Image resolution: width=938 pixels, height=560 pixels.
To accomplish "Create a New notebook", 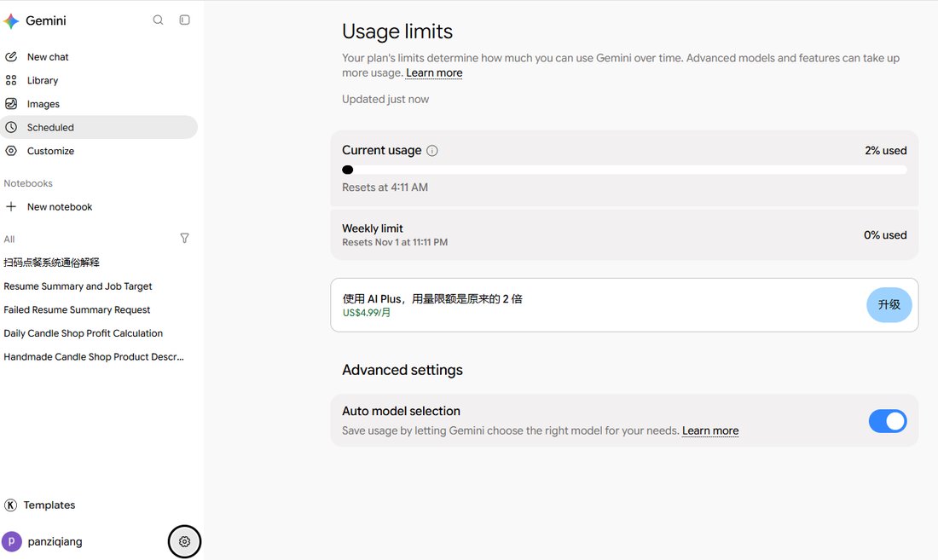I will pyautogui.click(x=99, y=206).
